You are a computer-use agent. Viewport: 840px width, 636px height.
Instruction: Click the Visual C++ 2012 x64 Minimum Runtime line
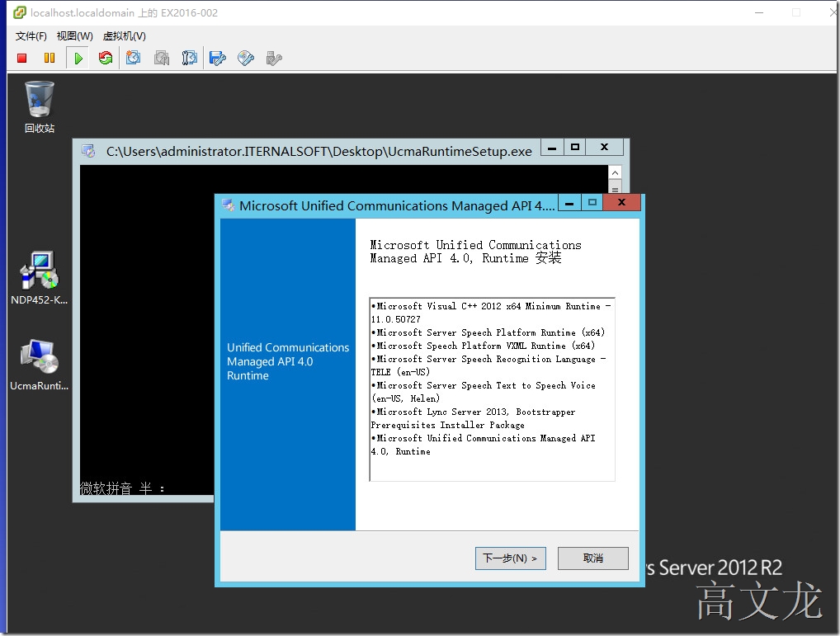(x=491, y=313)
